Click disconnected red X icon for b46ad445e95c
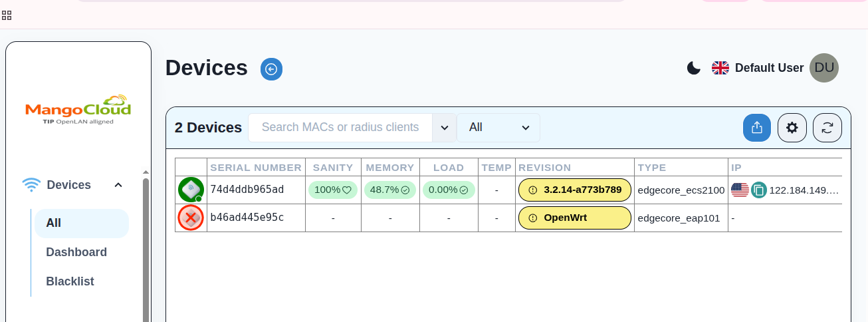The height and width of the screenshot is (322, 868). pyautogui.click(x=191, y=218)
